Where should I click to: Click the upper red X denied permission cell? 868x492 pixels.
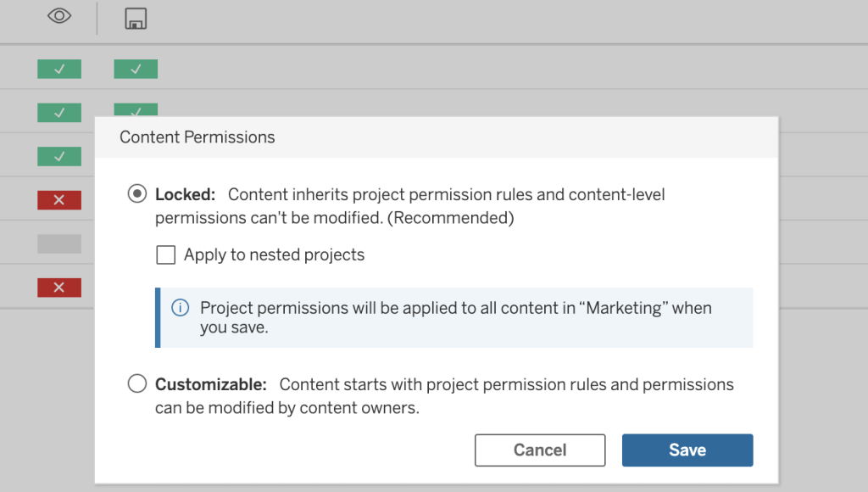[x=59, y=200]
